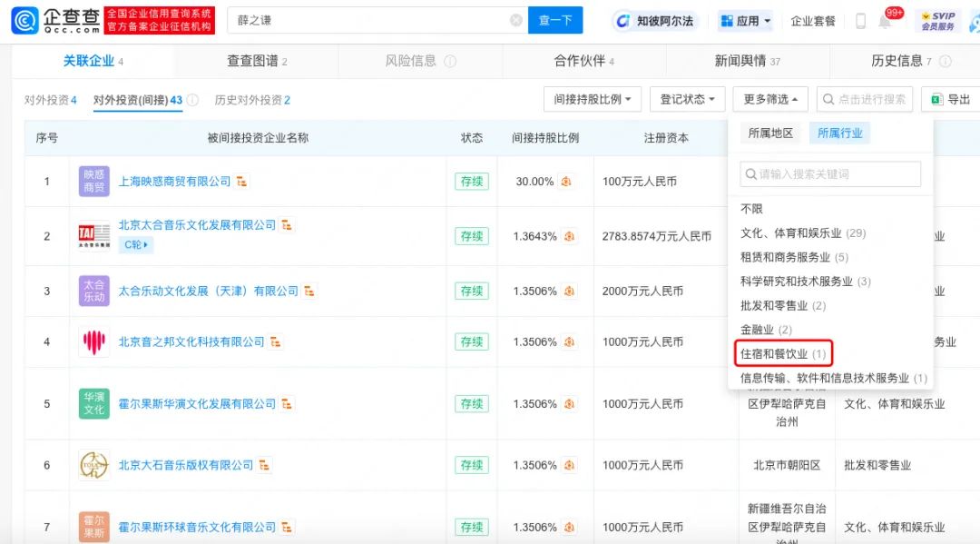Click shareholding path icon next to 1.3643%
The image size is (980, 544).
point(569,236)
